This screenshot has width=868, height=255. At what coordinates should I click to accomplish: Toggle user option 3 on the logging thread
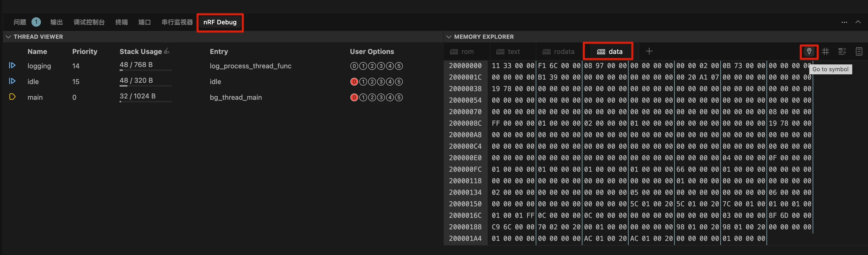click(381, 66)
